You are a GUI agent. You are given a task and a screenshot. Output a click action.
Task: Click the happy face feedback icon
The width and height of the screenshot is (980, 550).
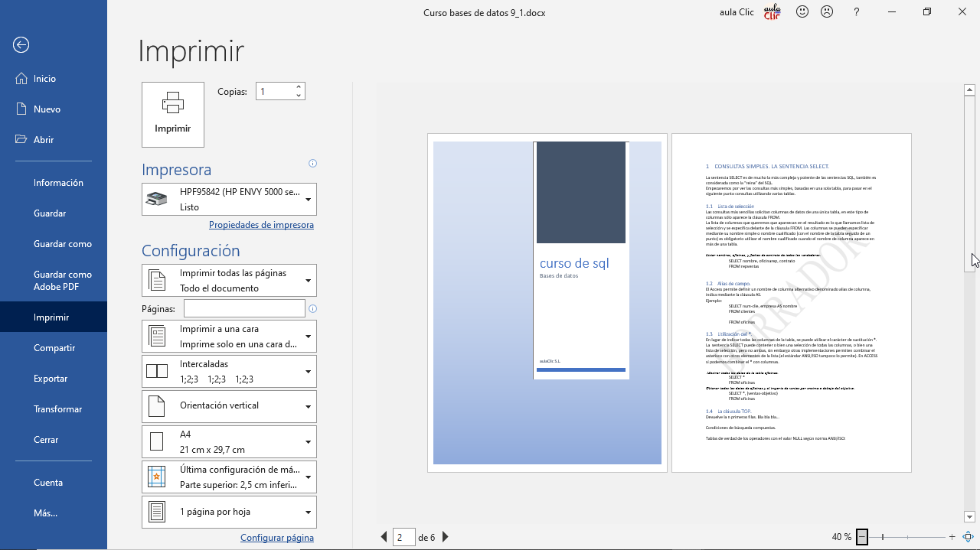pos(802,12)
